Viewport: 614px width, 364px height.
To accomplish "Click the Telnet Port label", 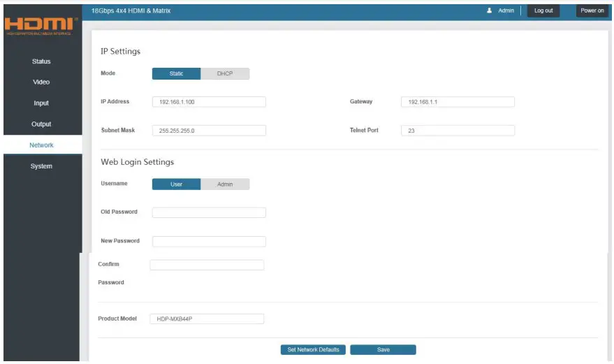I will (364, 130).
